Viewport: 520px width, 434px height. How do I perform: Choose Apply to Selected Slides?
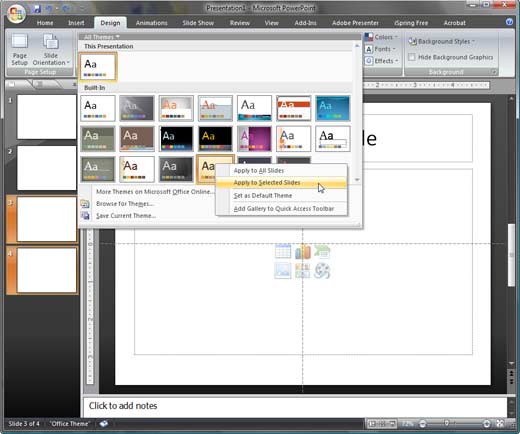pos(281,183)
